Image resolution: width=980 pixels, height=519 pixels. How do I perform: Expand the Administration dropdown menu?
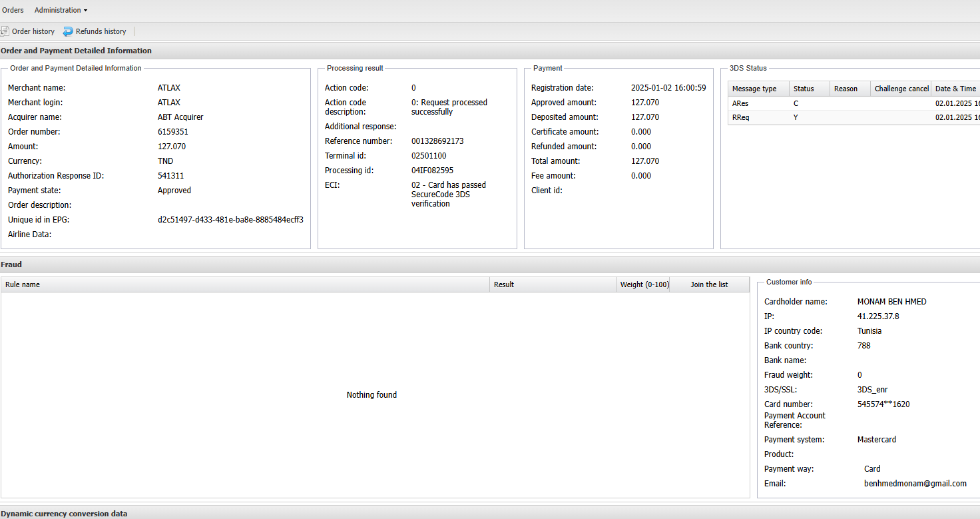[x=61, y=10]
